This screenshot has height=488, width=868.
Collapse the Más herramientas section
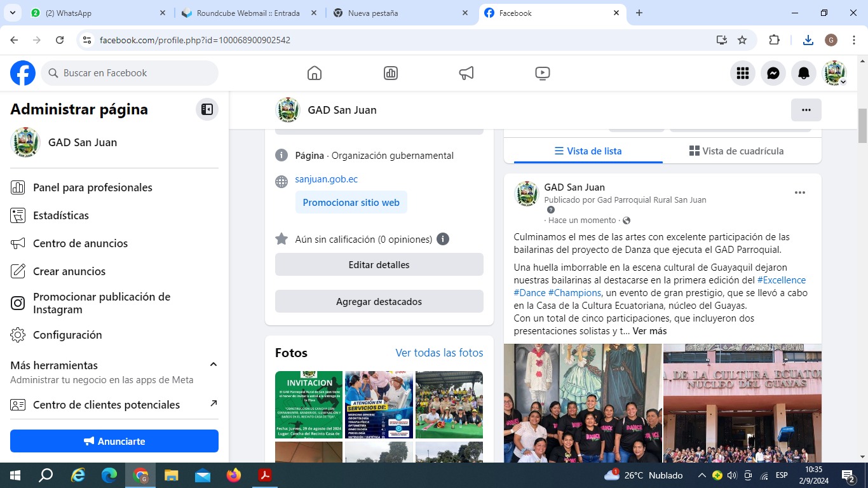point(214,365)
